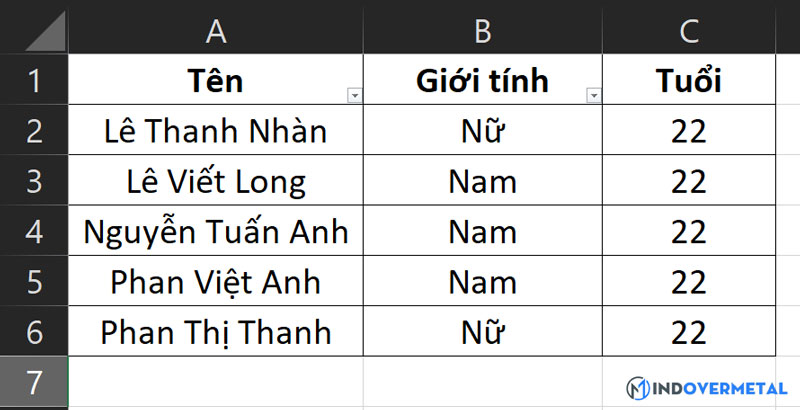800x410 pixels.
Task: Click cell containing Lê Thanh Nhàn
Action: (x=216, y=131)
